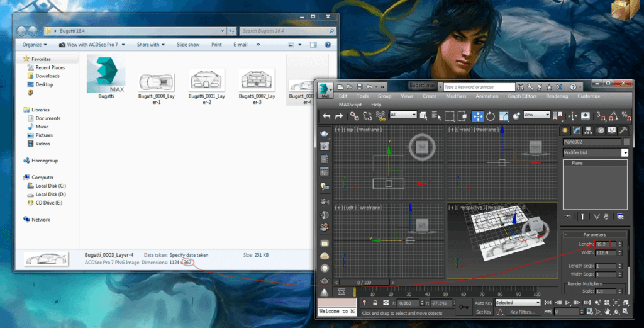Viewport: 644px width, 328px height.
Task: Click Print in Explorer toolbar
Action: (x=216, y=45)
